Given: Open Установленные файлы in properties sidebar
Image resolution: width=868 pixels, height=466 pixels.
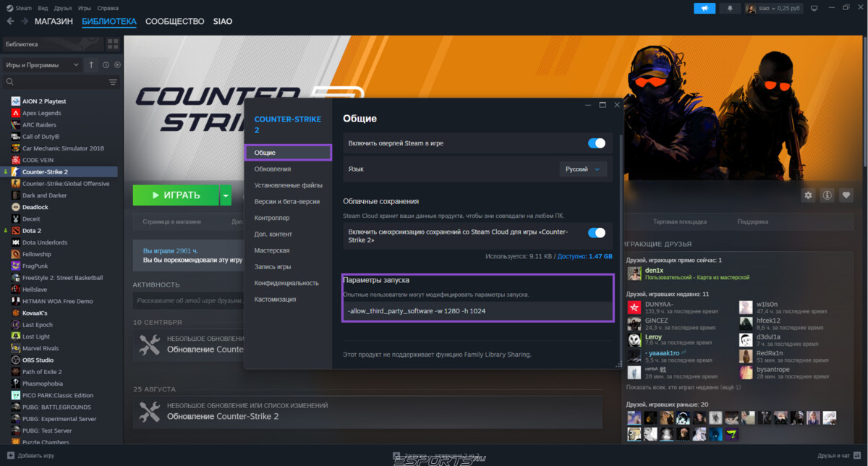Looking at the screenshot, I should pos(289,185).
